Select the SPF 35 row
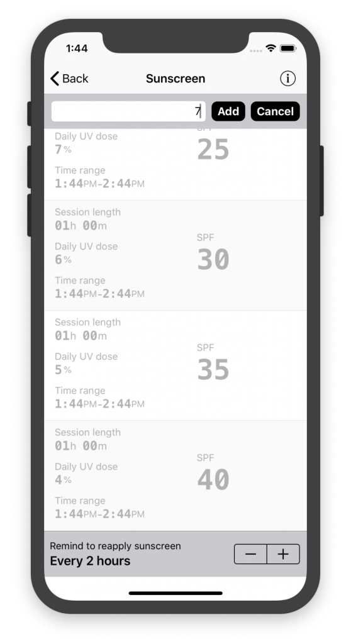This screenshot has width=351, height=644. coord(175,365)
